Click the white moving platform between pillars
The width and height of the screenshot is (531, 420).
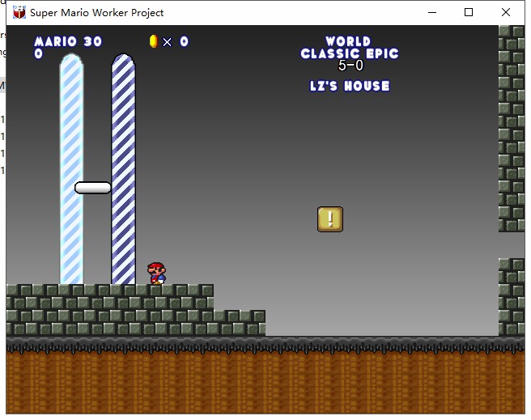click(x=93, y=188)
